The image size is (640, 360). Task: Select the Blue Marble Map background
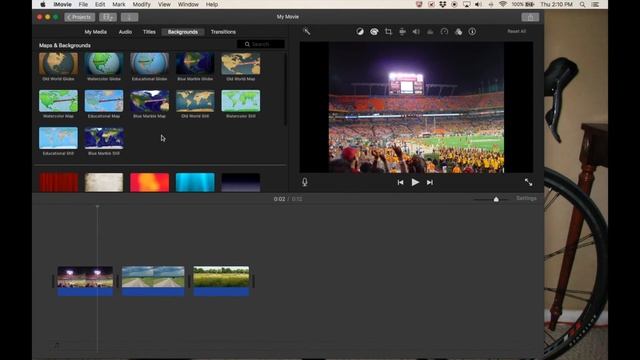coord(149,101)
